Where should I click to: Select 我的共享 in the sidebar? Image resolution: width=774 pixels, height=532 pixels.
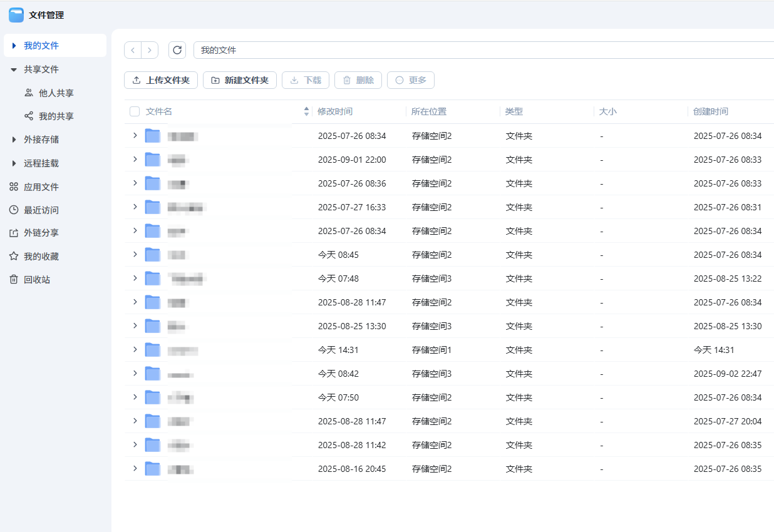pyautogui.click(x=56, y=116)
